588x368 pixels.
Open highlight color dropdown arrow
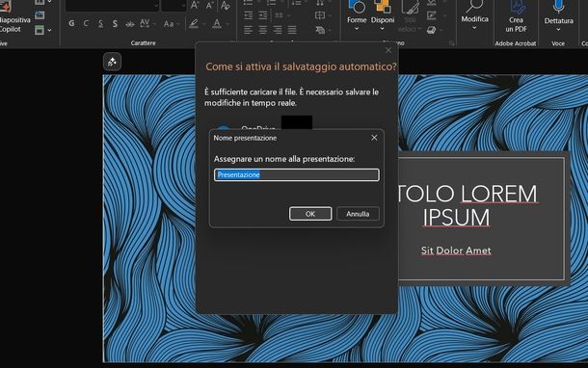pyautogui.click(x=203, y=24)
